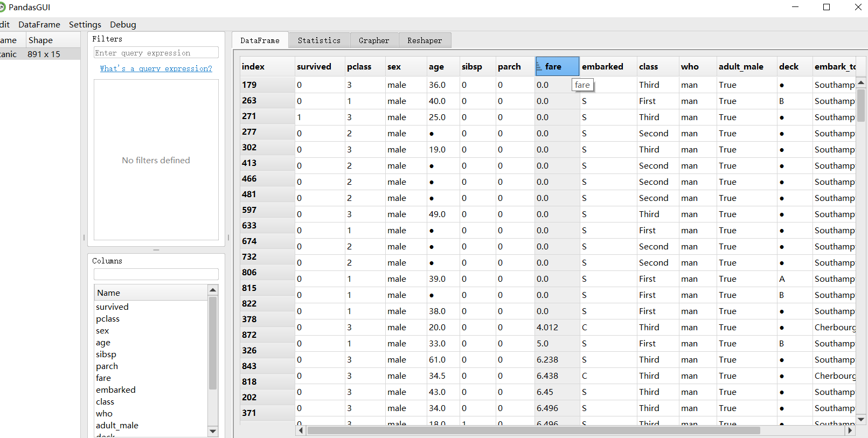Screen dimensions: 868x438
Task: Click the Shape column header in dataframe list
Action: [x=53, y=40]
